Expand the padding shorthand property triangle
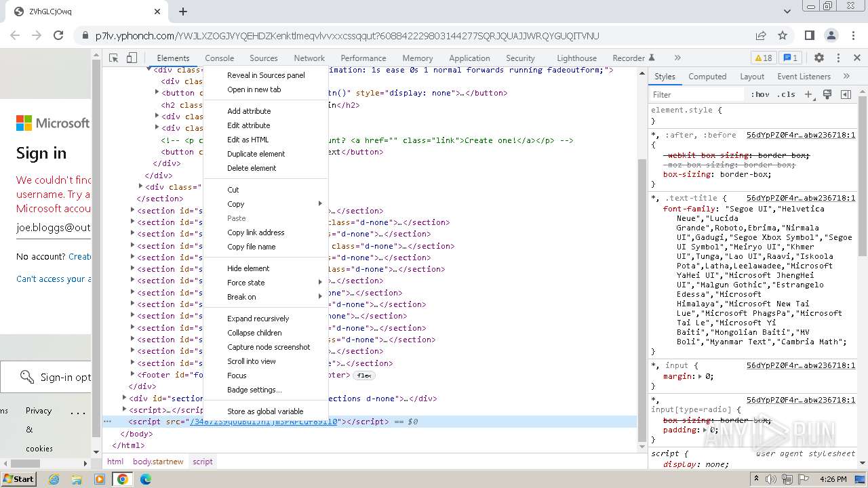This screenshot has width=868, height=488. pyautogui.click(x=705, y=430)
